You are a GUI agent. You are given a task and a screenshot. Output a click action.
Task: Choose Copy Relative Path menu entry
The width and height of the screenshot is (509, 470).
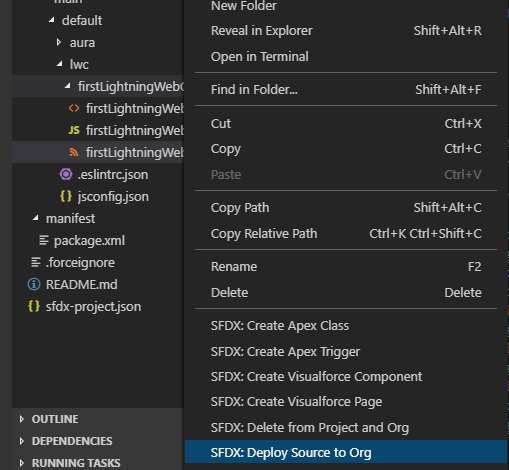(346, 234)
